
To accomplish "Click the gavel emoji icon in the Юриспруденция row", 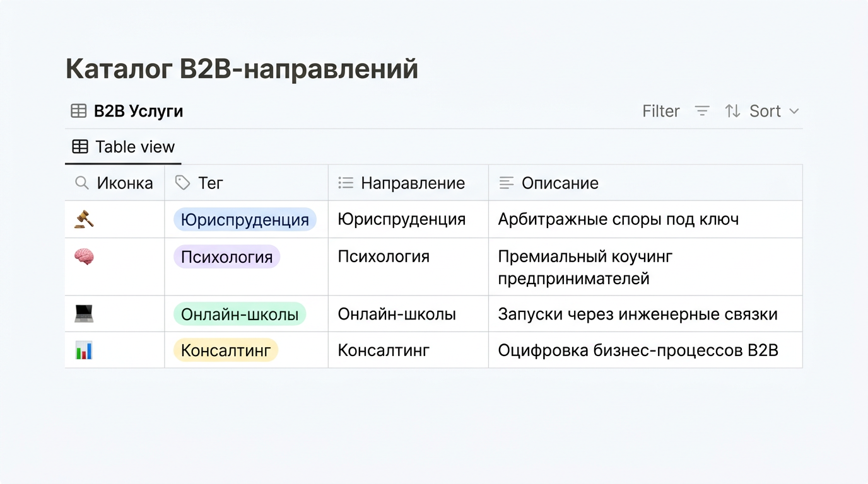I will 84,219.
